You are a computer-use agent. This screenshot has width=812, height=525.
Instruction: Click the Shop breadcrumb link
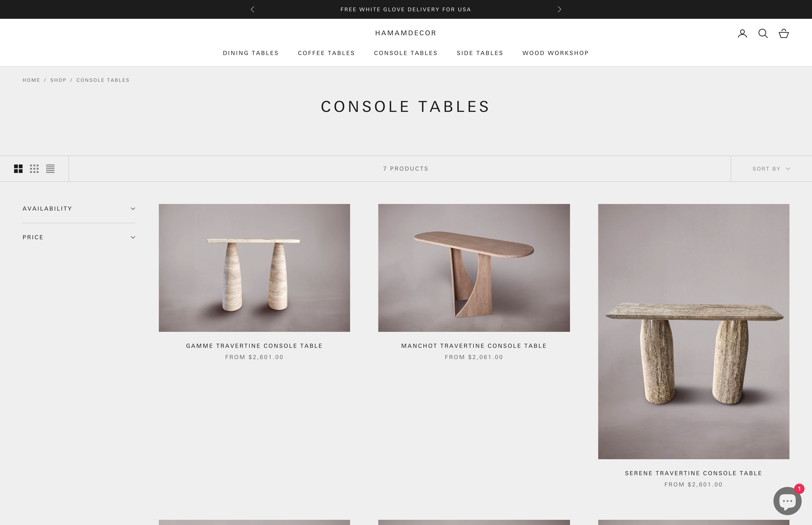[x=58, y=80]
